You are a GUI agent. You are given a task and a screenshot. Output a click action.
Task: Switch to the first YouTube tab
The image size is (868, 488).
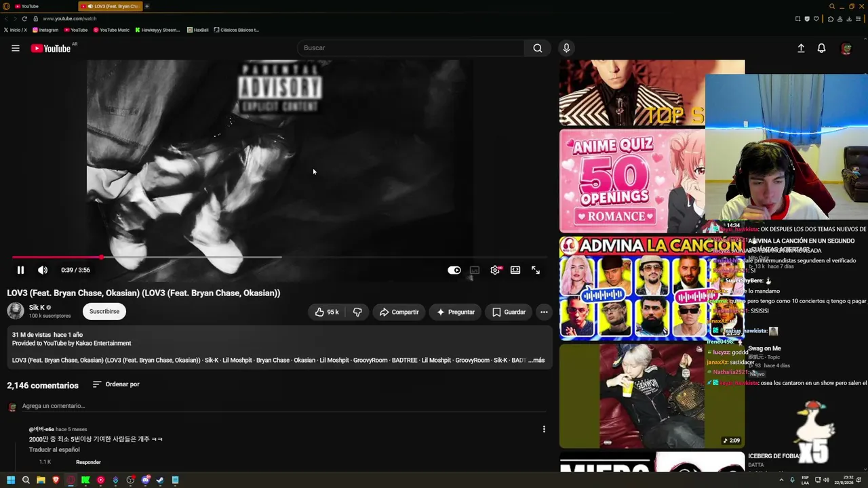(x=41, y=6)
